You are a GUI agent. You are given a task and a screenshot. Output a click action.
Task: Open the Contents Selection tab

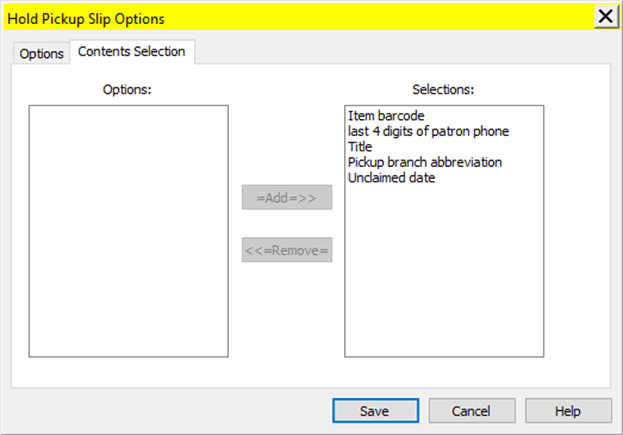click(131, 52)
